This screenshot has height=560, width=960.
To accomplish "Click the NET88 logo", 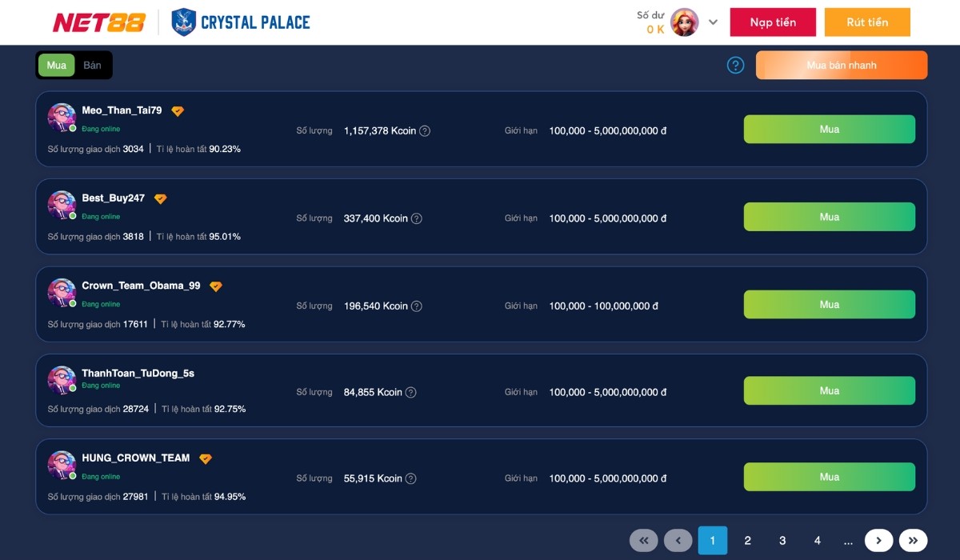I will pyautogui.click(x=99, y=22).
